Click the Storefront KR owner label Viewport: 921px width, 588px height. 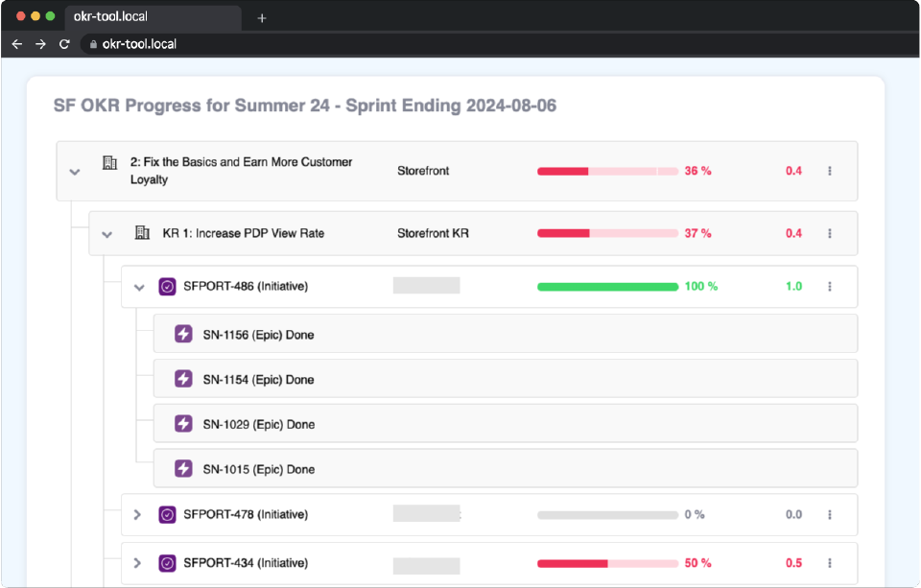point(433,233)
